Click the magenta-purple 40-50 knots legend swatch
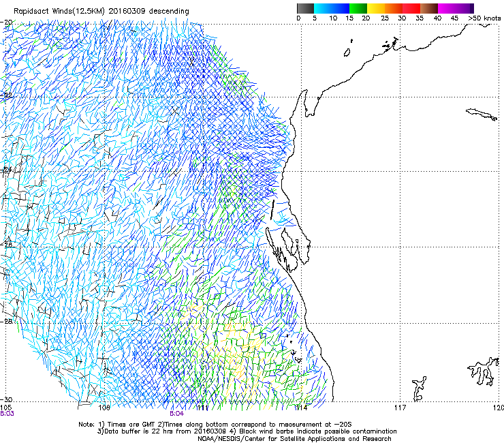Viewport: 504px width, 443px height. tap(456, 8)
